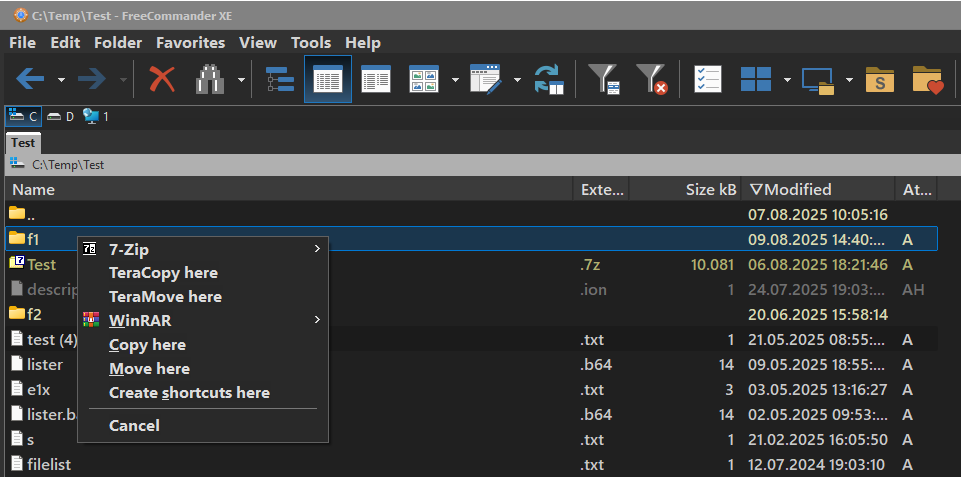Screen dimensions: 961x477
Task: Choose TeraCopy here from context menu
Action: [x=163, y=273]
